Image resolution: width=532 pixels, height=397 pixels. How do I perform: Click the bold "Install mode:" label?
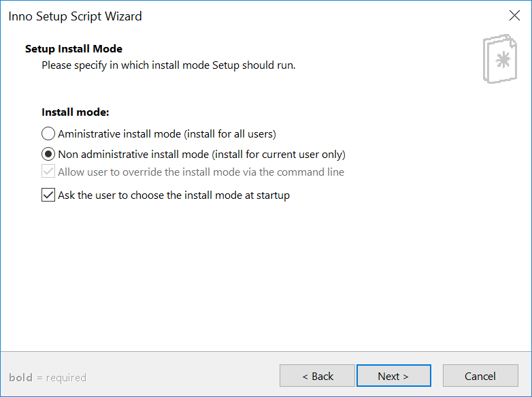(x=76, y=112)
